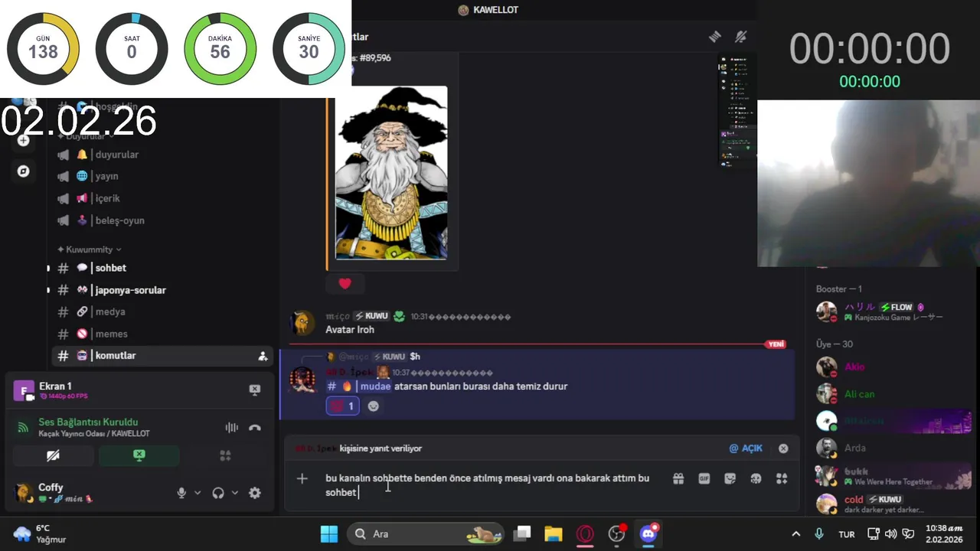Image resolution: width=980 pixels, height=551 pixels.
Task: Expand headphone output options chevron
Action: (x=234, y=493)
